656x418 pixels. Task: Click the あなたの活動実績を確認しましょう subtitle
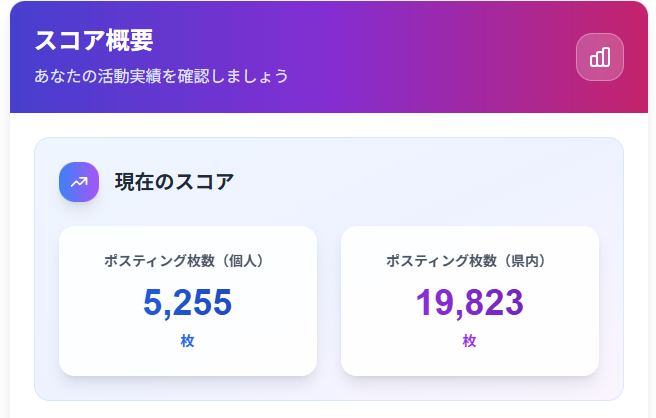coord(161,76)
